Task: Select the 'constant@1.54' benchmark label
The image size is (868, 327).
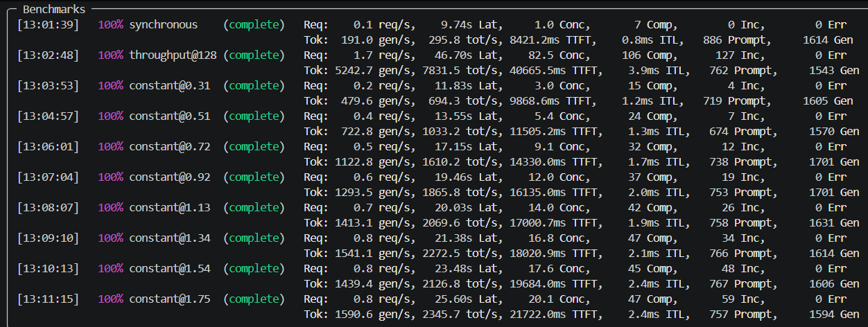Action: [x=169, y=269]
